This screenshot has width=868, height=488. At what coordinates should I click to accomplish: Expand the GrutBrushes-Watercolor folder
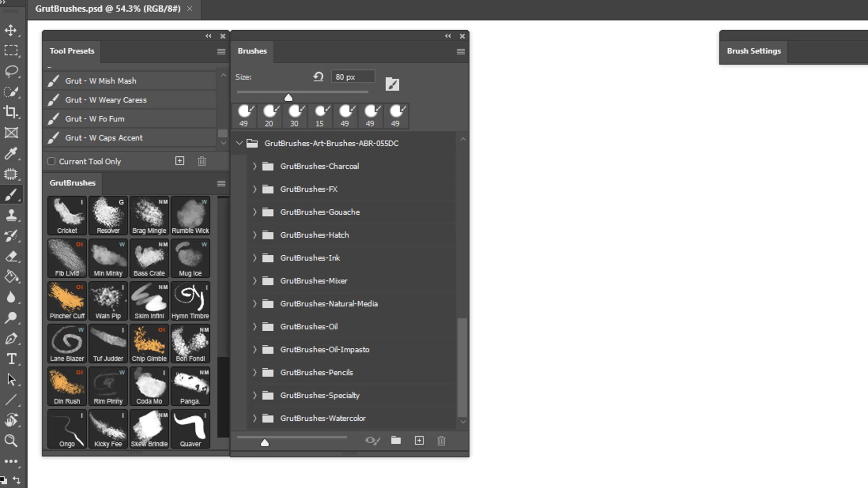(255, 418)
